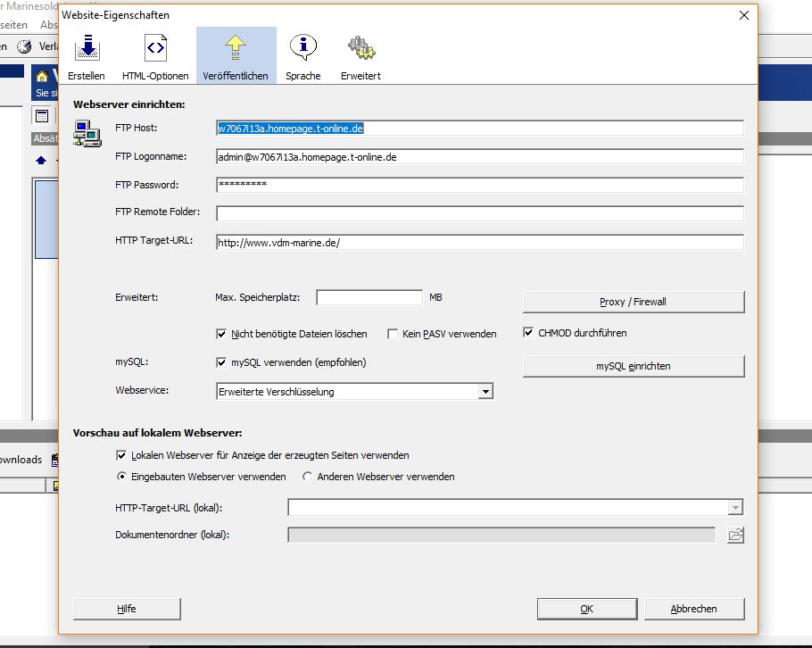Open the HTML-Optionen icon
812x648 pixels.
click(x=155, y=48)
